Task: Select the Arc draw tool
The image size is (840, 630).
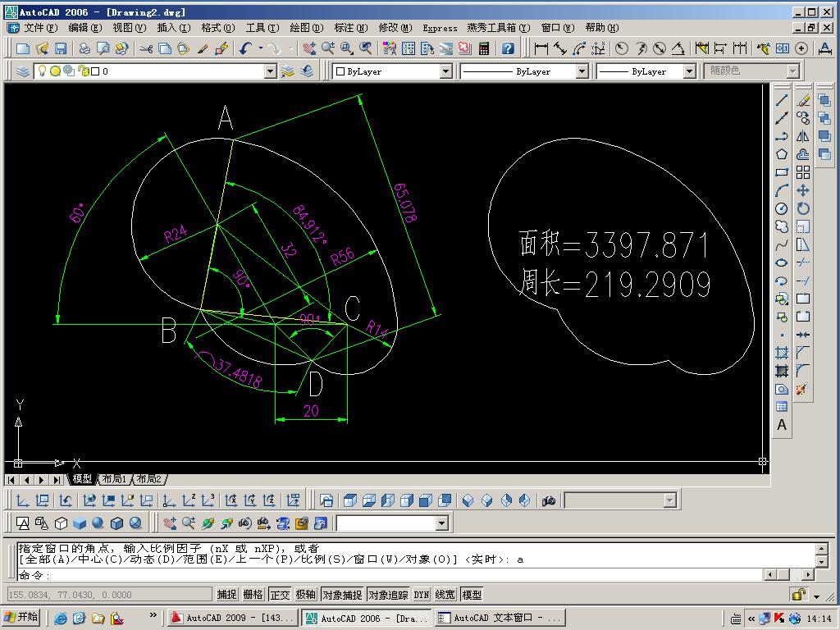Action: [x=782, y=190]
